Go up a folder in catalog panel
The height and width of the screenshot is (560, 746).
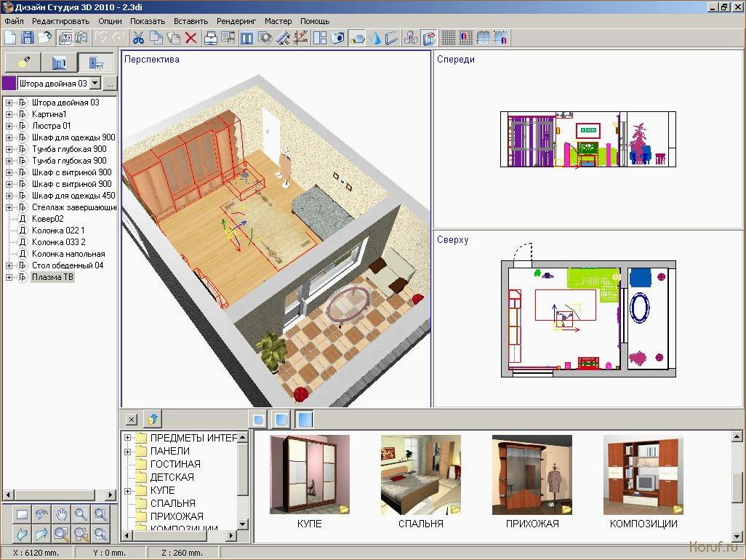153,419
